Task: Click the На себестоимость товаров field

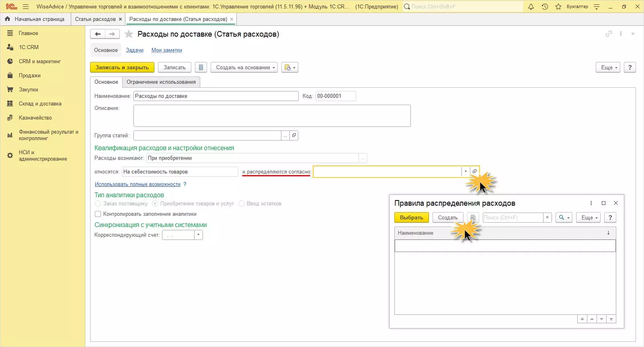Action: pos(180,172)
